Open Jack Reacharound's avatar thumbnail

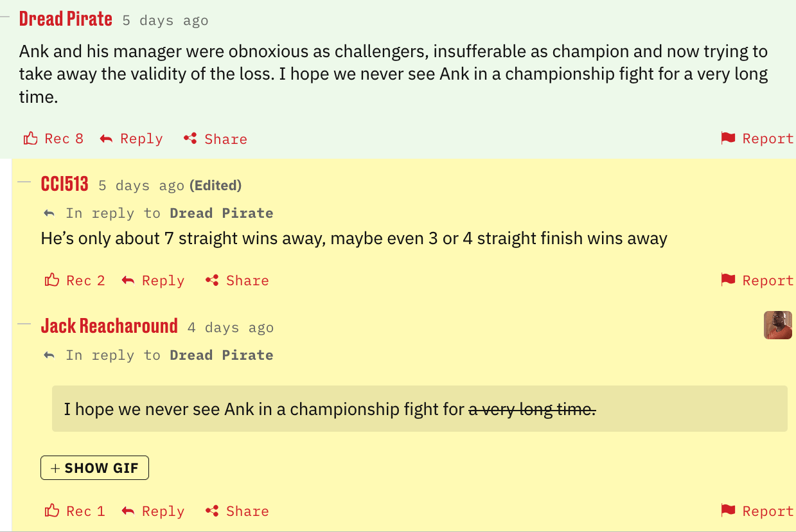(777, 325)
